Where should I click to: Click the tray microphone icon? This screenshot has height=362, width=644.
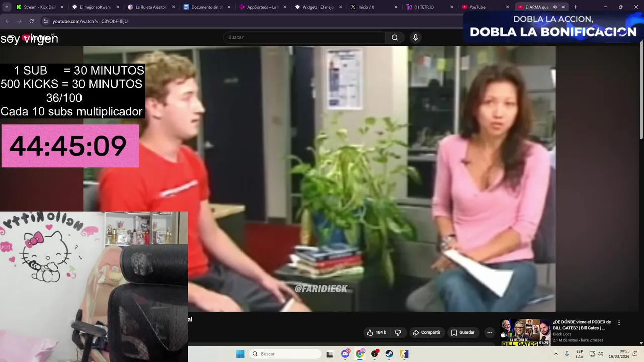click(567, 354)
